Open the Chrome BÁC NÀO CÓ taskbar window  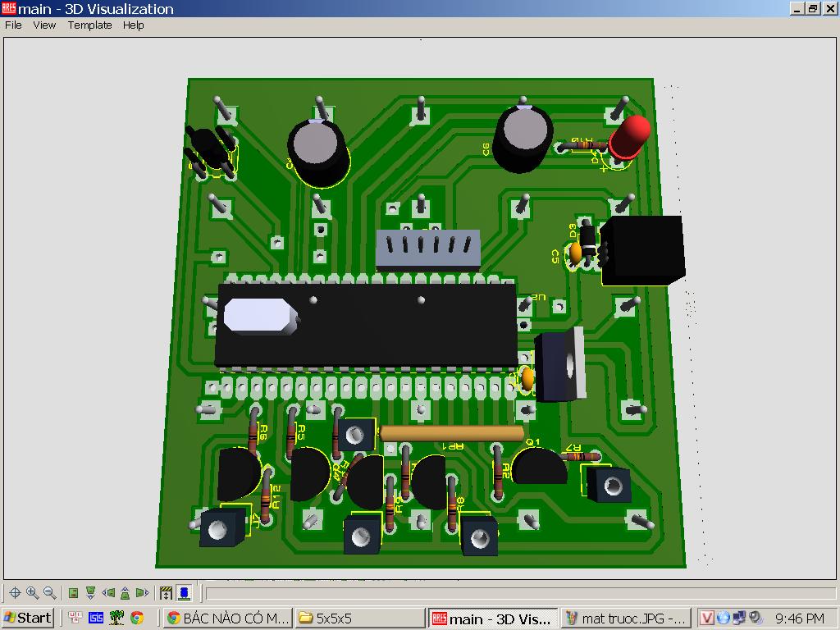[228, 619]
